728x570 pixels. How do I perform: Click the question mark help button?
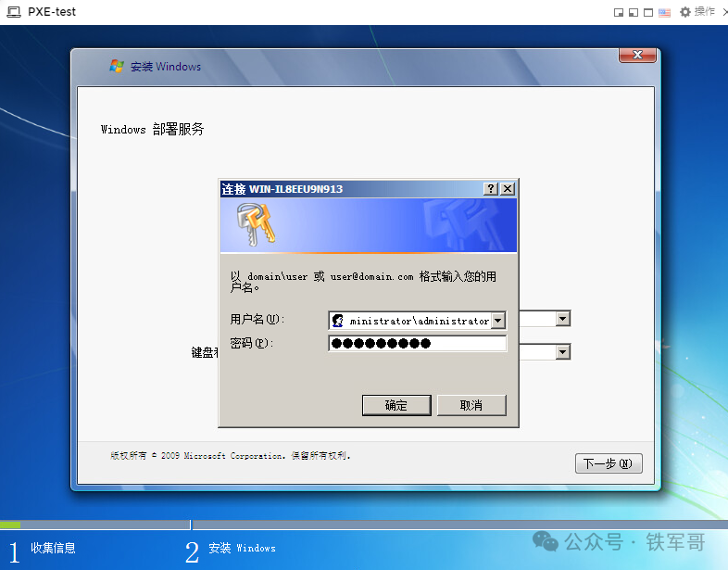(x=491, y=188)
